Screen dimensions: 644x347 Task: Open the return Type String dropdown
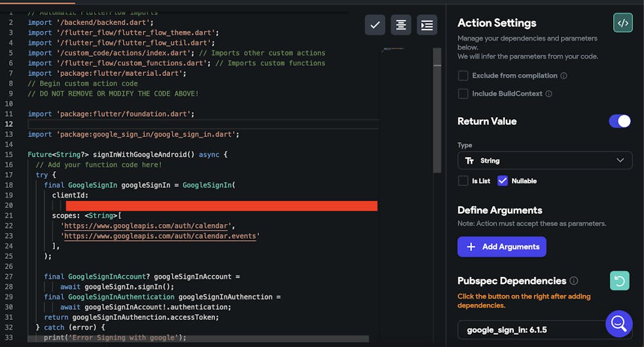[x=545, y=160]
